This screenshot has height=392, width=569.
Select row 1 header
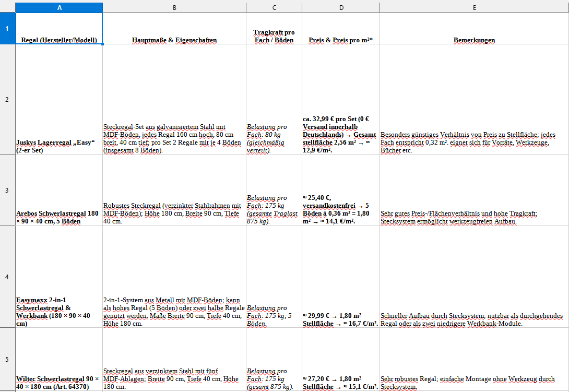(x=7, y=28)
